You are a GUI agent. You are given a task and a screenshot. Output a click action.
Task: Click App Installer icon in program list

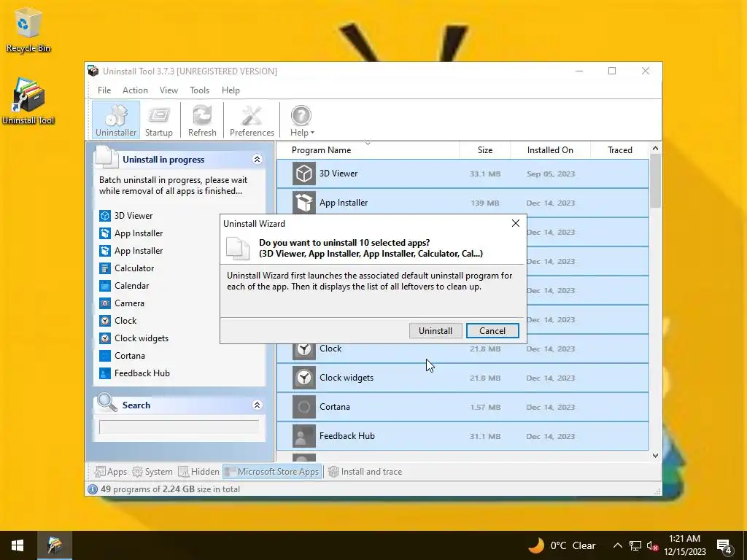tap(304, 203)
